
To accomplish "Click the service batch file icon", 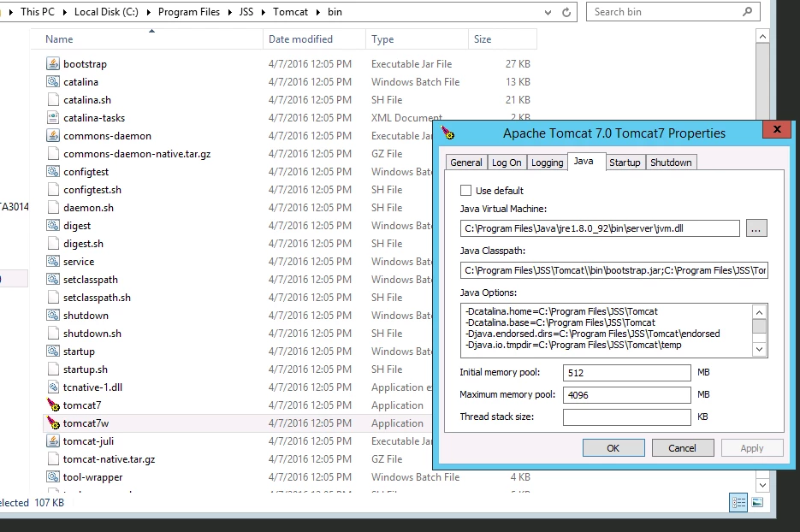I will click(53, 261).
